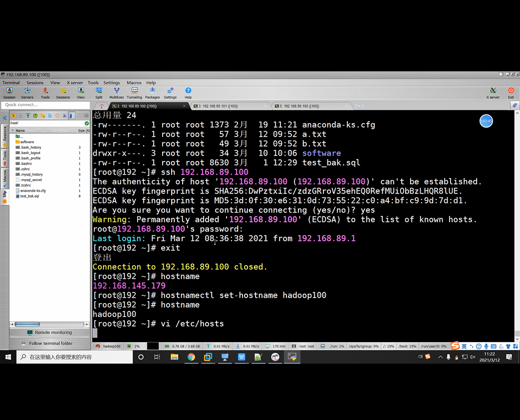
Task: Toggle the X server toolbar button
Action: click(x=493, y=93)
